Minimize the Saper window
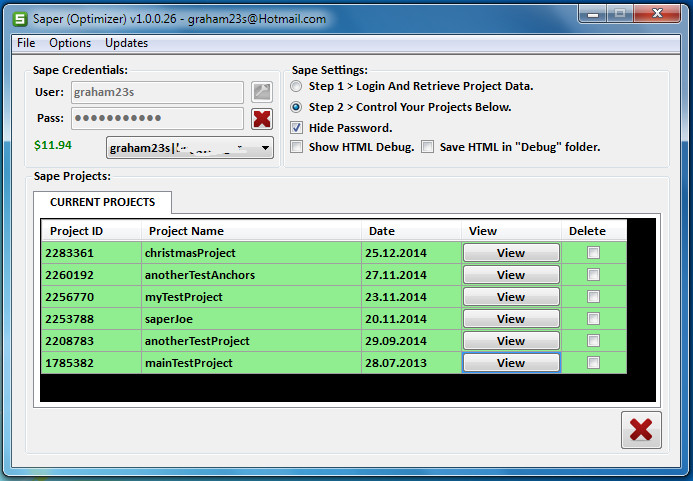Image resolution: width=693 pixels, height=481 pixels. coord(592,14)
